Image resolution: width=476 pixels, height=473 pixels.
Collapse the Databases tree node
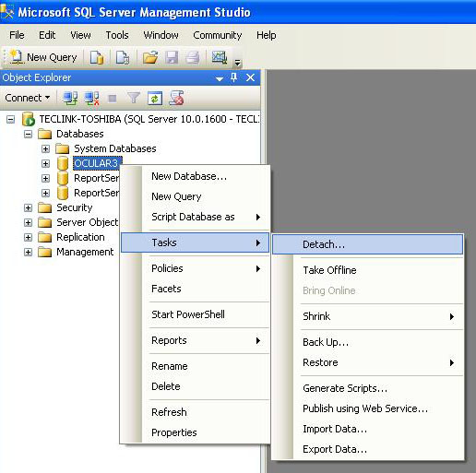point(28,134)
